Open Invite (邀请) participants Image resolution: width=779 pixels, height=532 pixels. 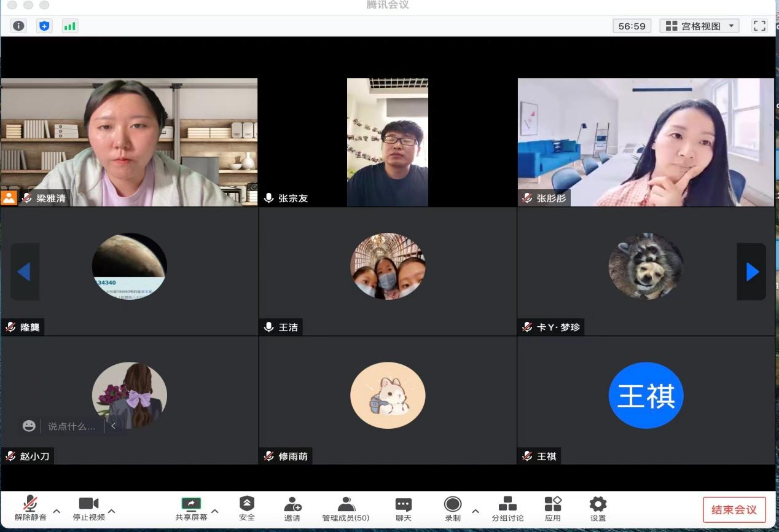pyautogui.click(x=292, y=508)
